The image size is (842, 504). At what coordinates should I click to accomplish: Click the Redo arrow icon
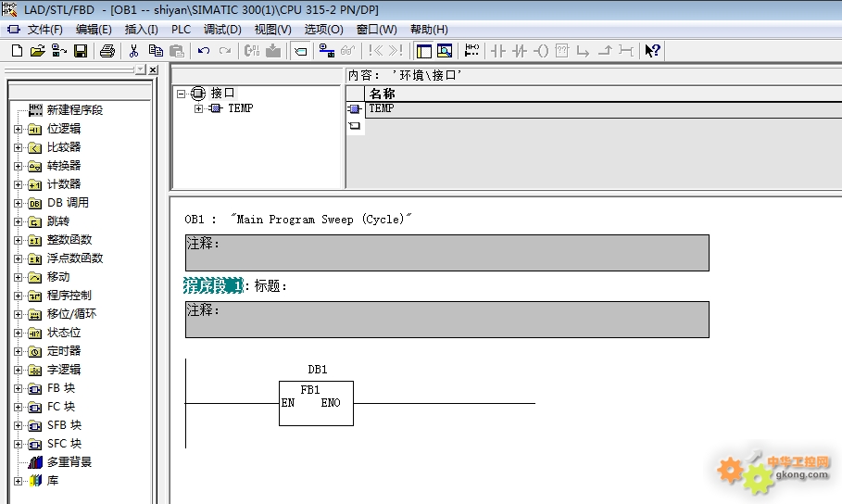[225, 51]
